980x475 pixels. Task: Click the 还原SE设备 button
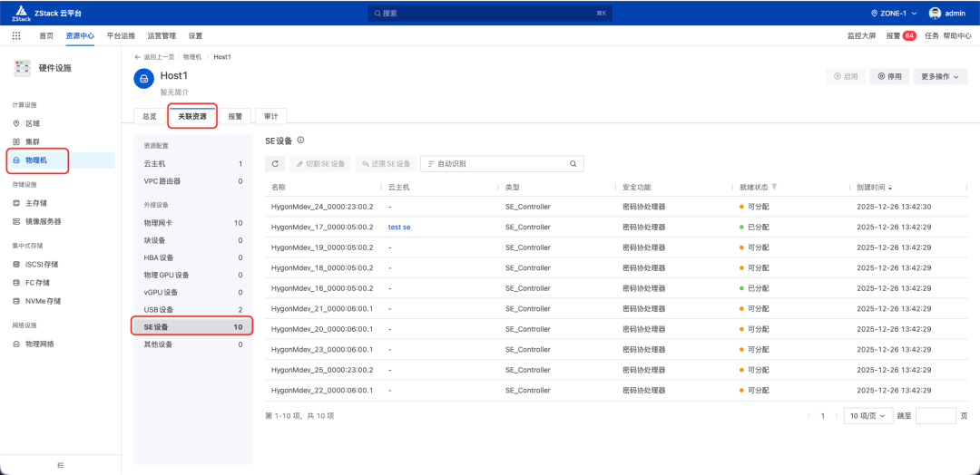click(x=386, y=164)
